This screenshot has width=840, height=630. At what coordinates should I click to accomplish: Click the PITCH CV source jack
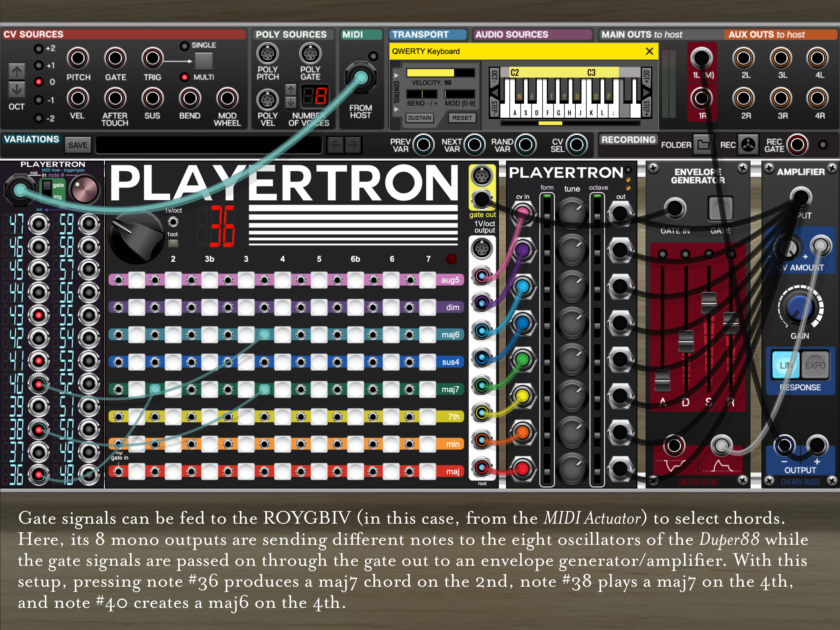tap(78, 58)
